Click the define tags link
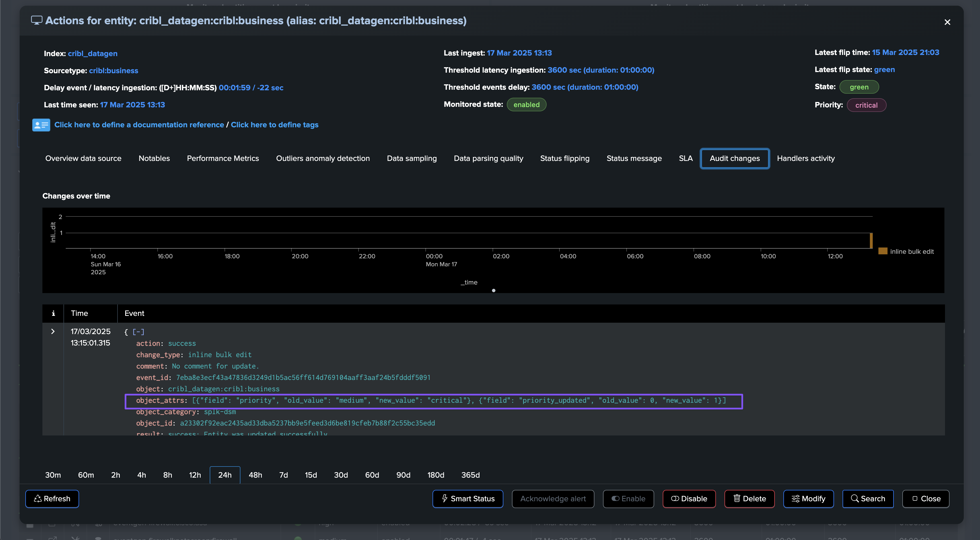The image size is (980, 540). tap(275, 125)
